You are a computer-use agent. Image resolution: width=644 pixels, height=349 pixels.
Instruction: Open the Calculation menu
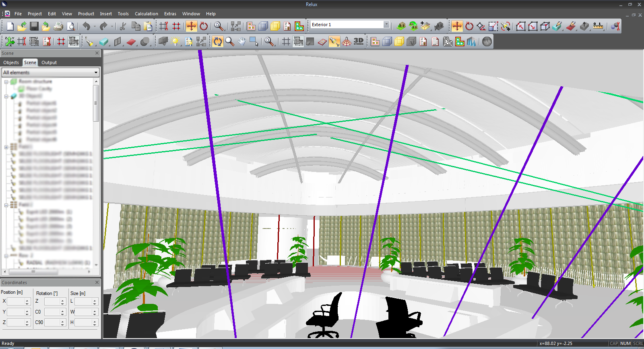click(x=146, y=14)
